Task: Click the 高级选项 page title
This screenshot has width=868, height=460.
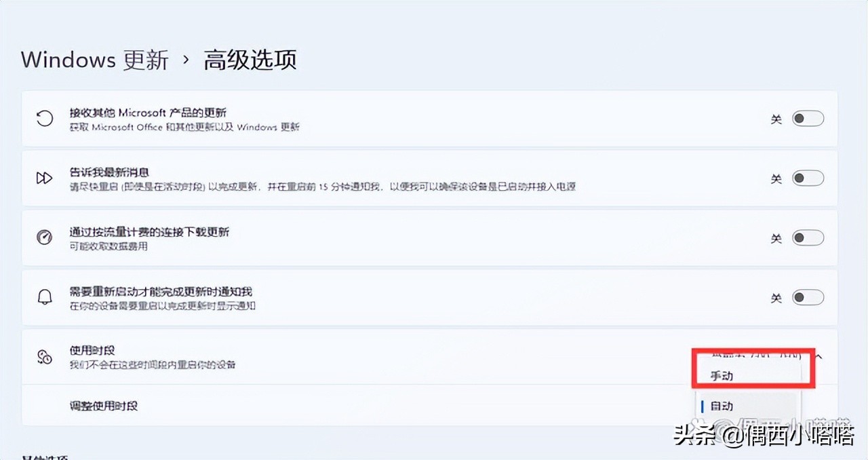Action: (250, 60)
